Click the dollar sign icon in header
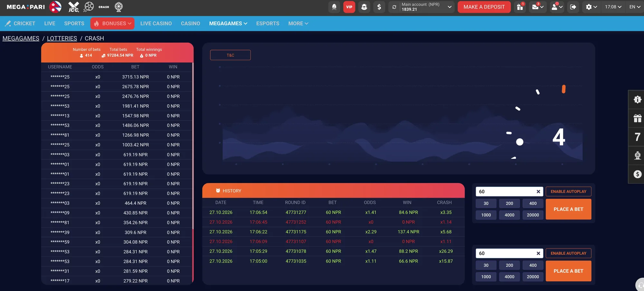The height and width of the screenshot is (291, 644). pos(379,7)
